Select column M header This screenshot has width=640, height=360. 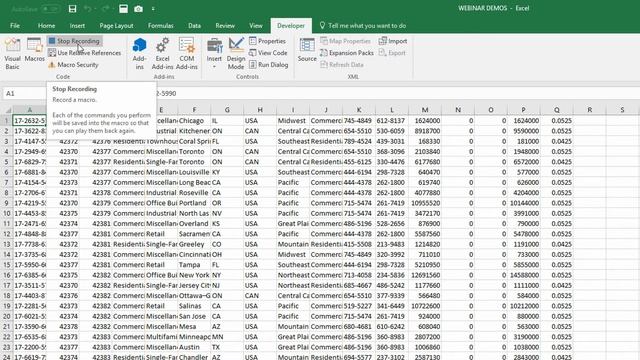tap(425, 110)
